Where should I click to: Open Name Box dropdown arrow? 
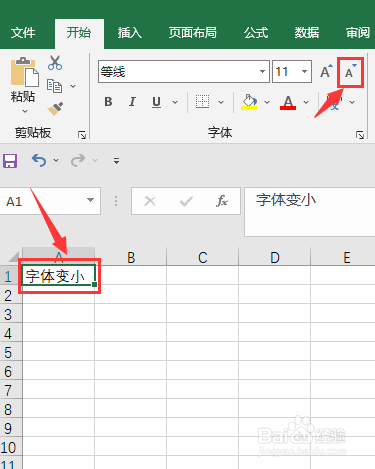(90, 200)
